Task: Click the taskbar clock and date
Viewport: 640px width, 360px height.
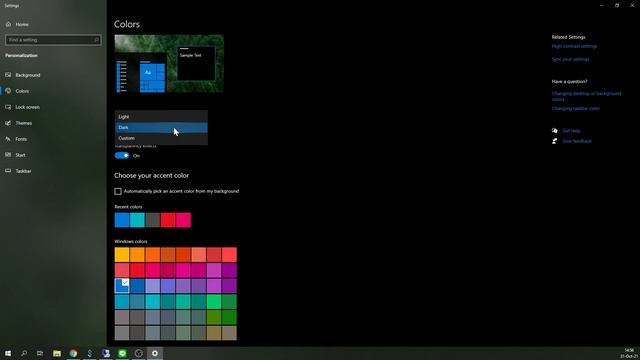Action: pos(629,353)
